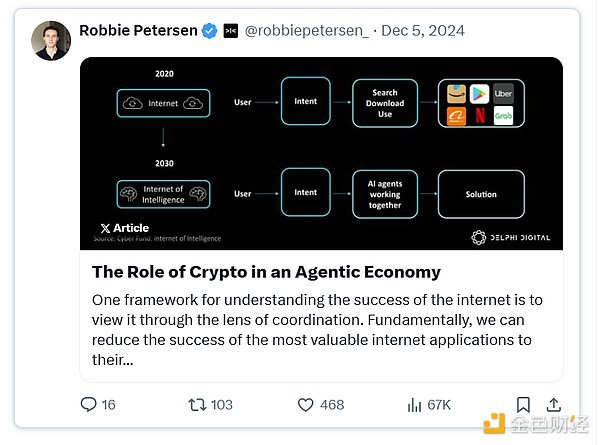Click the X Article label on image
This screenshot has width=600, height=445.
(x=125, y=228)
